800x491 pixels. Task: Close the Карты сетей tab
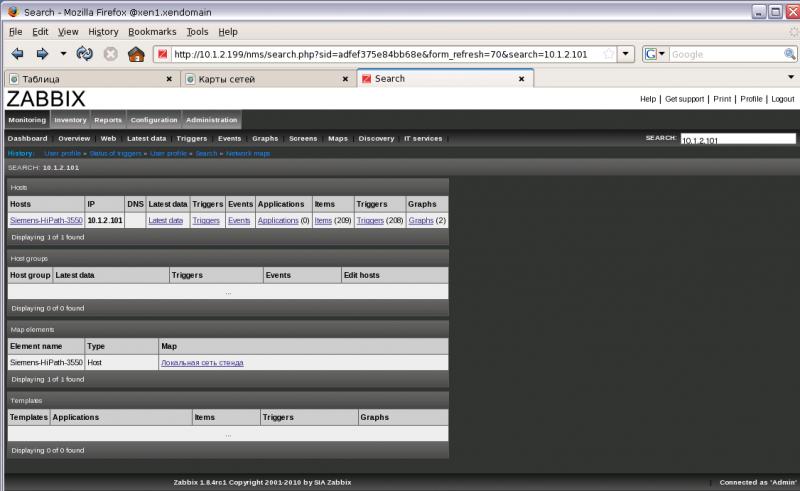345,79
